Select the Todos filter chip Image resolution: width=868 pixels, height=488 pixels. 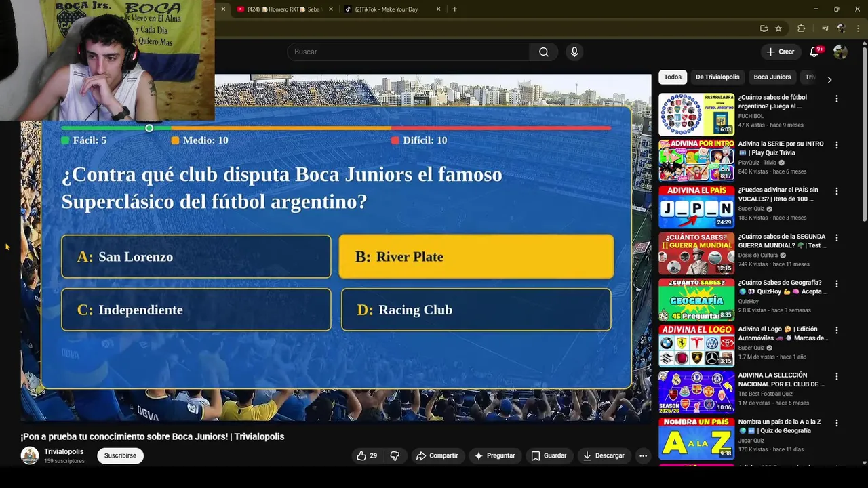point(673,77)
